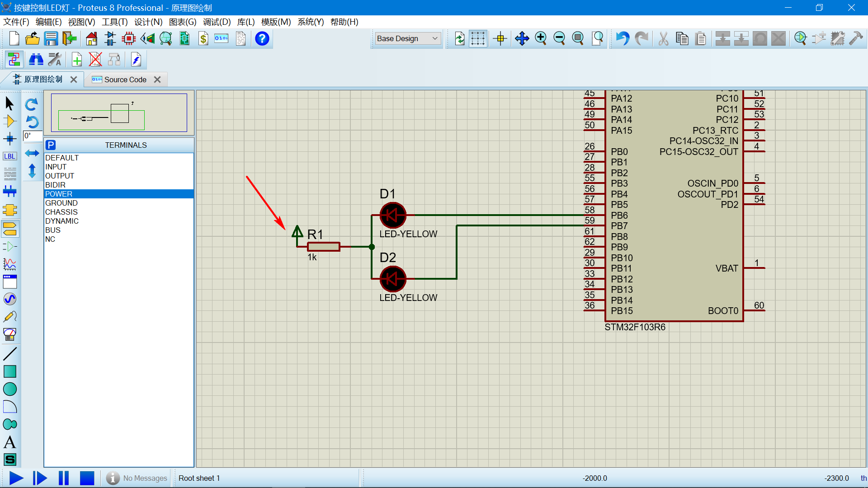Save project with floppy disk icon
Screen dimensions: 868x488
(x=51, y=39)
